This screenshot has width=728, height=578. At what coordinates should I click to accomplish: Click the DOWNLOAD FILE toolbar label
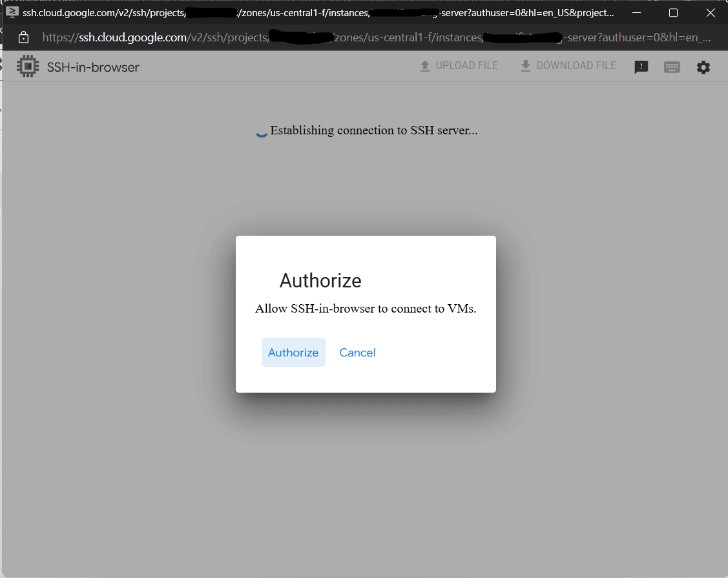coord(576,65)
